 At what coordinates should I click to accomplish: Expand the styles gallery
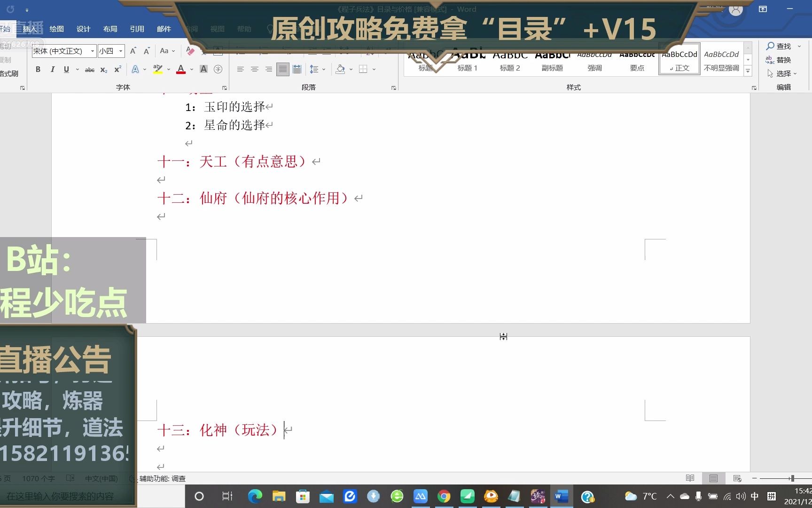click(748, 71)
